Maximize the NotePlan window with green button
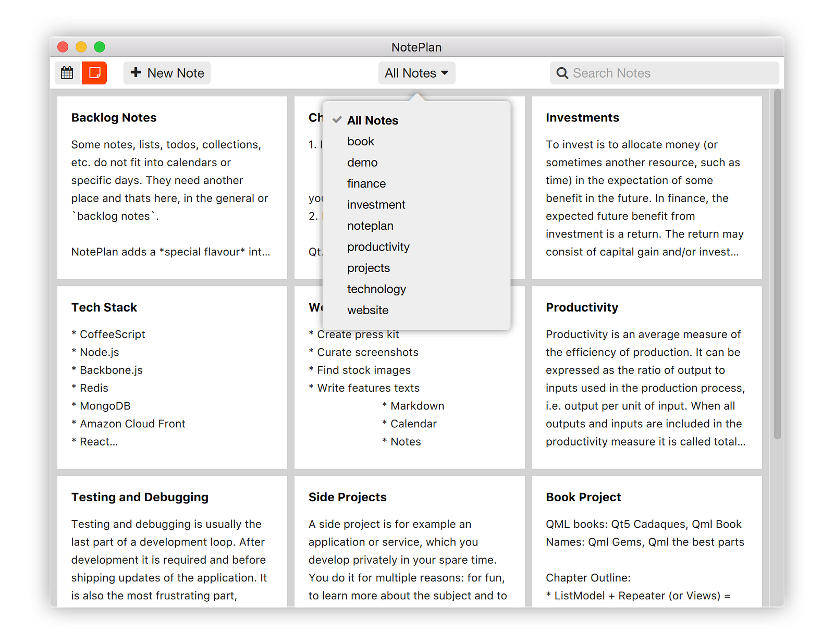Image resolution: width=834 pixels, height=644 pixels. coord(100,47)
